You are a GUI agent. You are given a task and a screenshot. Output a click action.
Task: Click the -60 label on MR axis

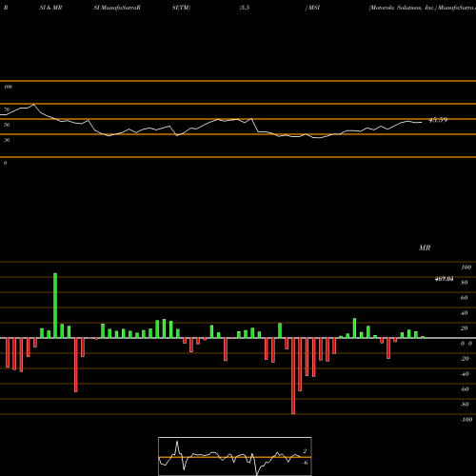pos(465,389)
